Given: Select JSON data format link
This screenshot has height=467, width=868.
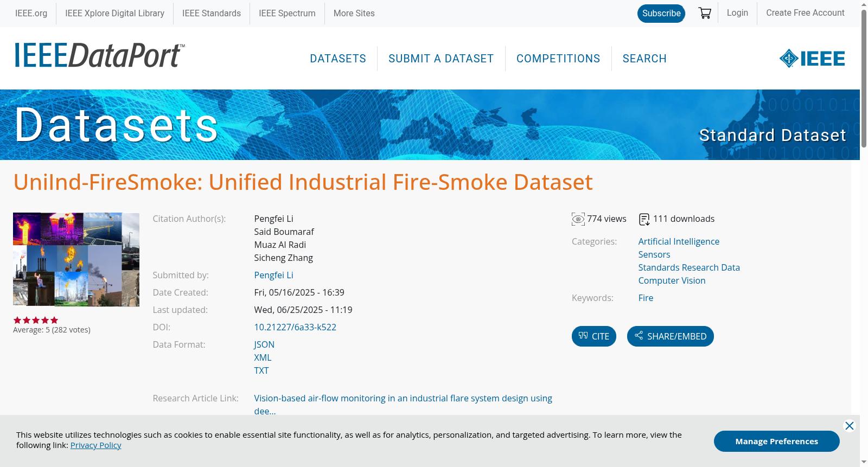Looking at the screenshot, I should coord(264,344).
